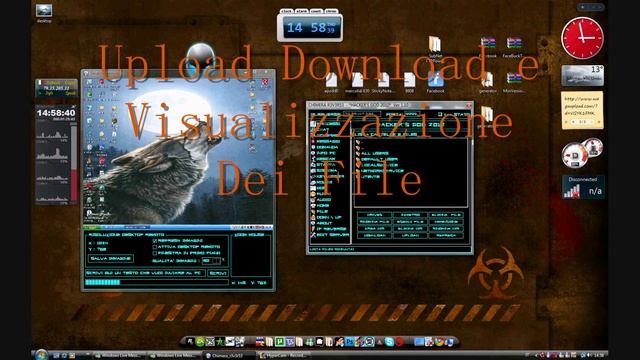Image resolution: width=640 pixels, height=360 pixels.
Task: Click the Disconnected network meter gadget
Action: point(583,187)
